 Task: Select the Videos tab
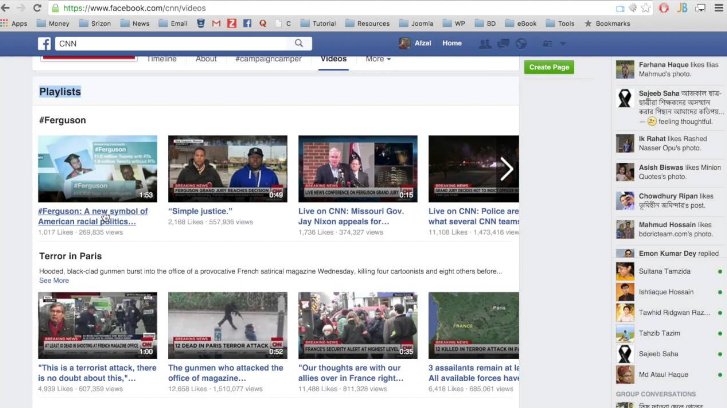click(333, 59)
